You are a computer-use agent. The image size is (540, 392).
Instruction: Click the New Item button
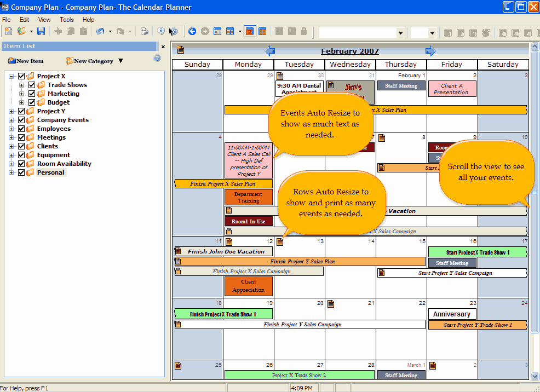coord(26,61)
